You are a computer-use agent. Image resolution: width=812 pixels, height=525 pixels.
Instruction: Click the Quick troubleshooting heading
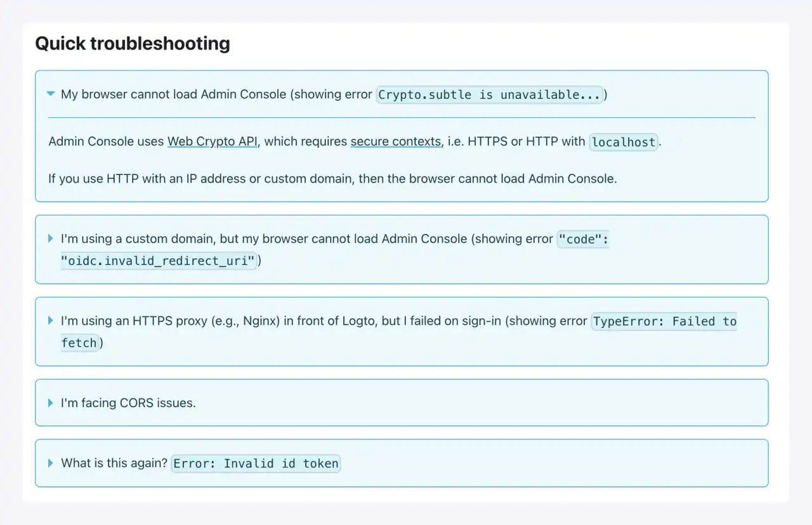132,43
